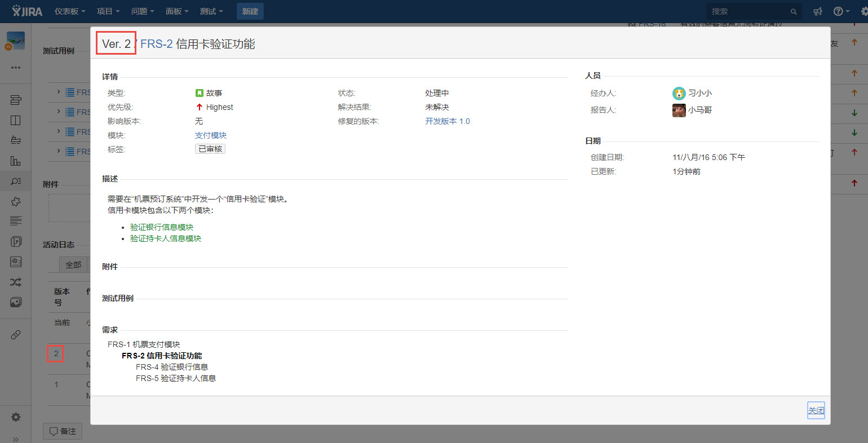Open the 仪表板 dropdown menu
Viewport: 868px width, 443px height.
(x=70, y=11)
